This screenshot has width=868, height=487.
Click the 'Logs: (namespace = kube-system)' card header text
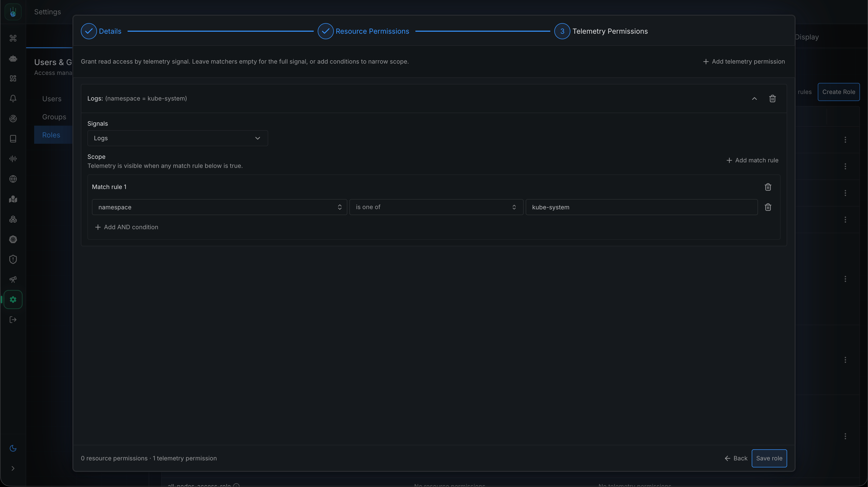pos(137,99)
